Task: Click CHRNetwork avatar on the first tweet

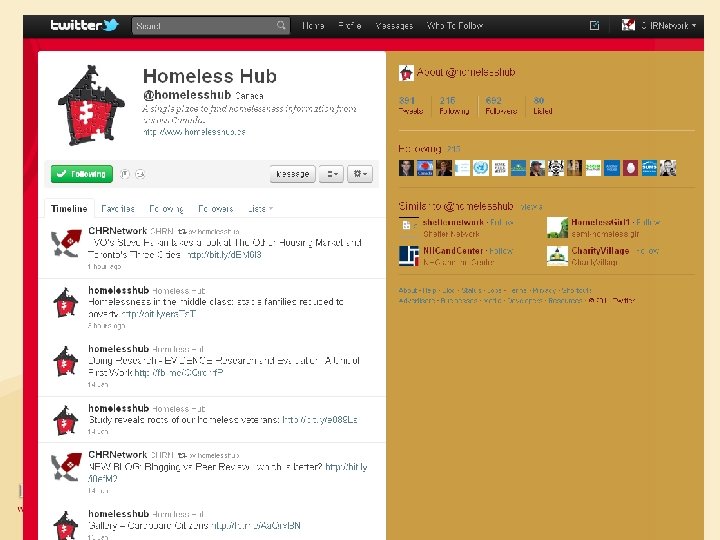Action: click(x=66, y=243)
